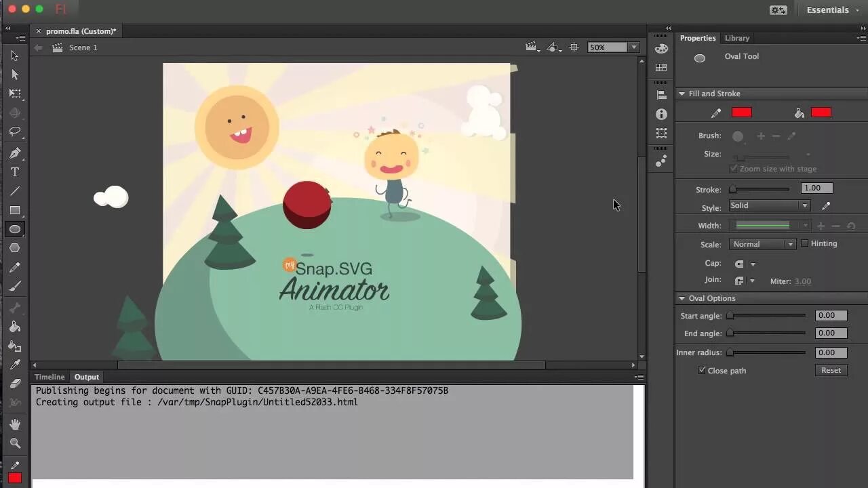Open the Essentials workspace dropdown
The width and height of the screenshot is (868, 488).
(833, 10)
